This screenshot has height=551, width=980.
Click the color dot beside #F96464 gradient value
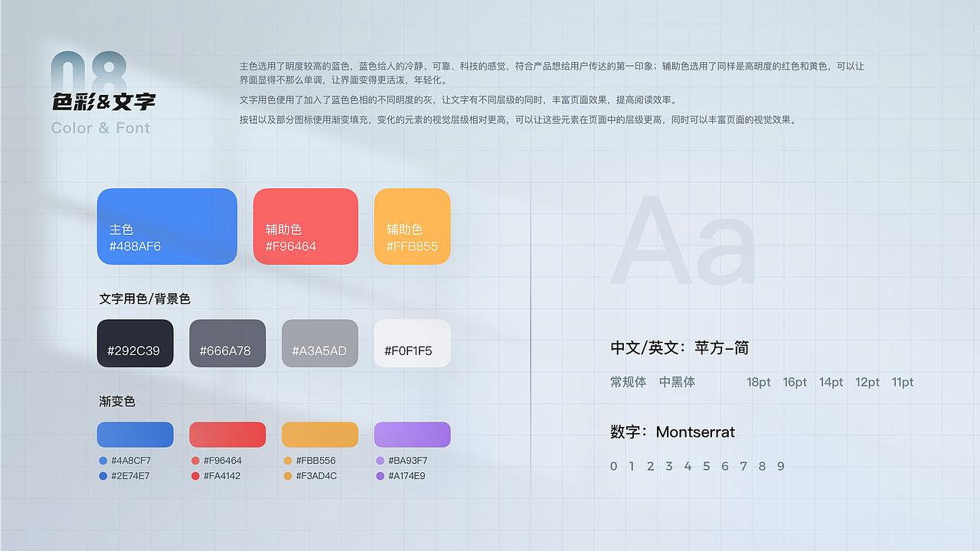click(195, 461)
